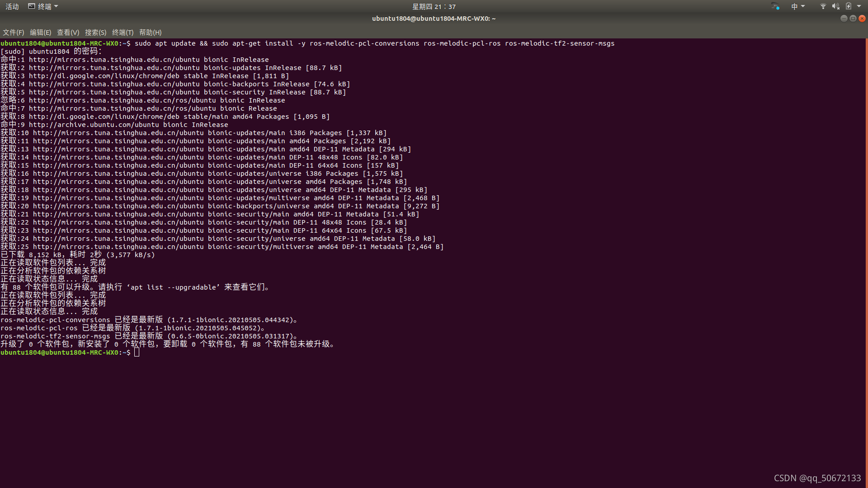Click the terminal icon next to 终端
This screenshot has height=488, width=868.
pyautogui.click(x=31, y=6)
